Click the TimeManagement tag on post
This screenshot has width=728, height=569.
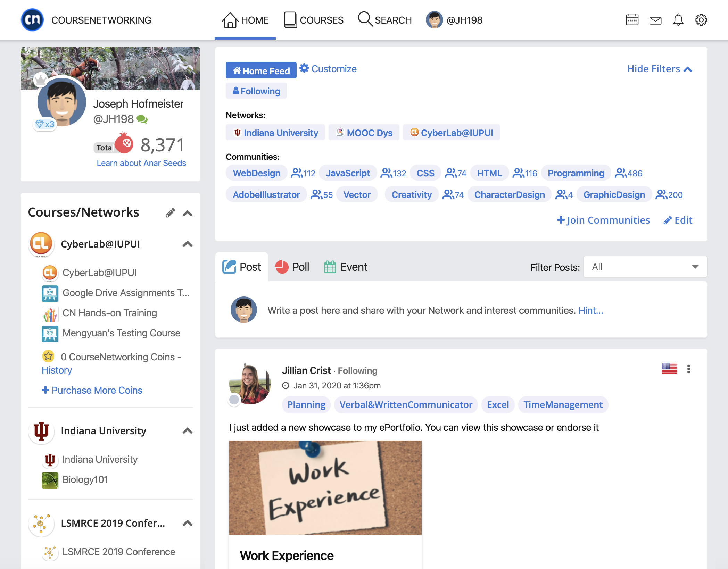click(563, 405)
